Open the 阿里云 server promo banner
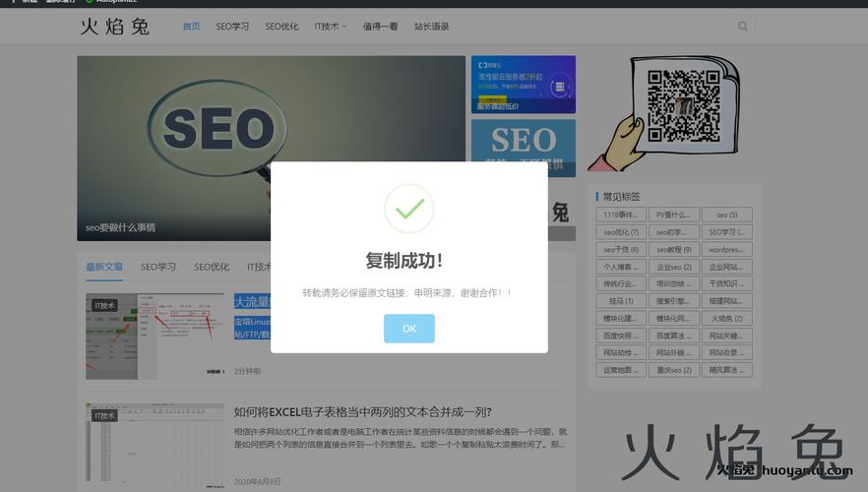Screen dimensions: 868x492 pos(524,84)
